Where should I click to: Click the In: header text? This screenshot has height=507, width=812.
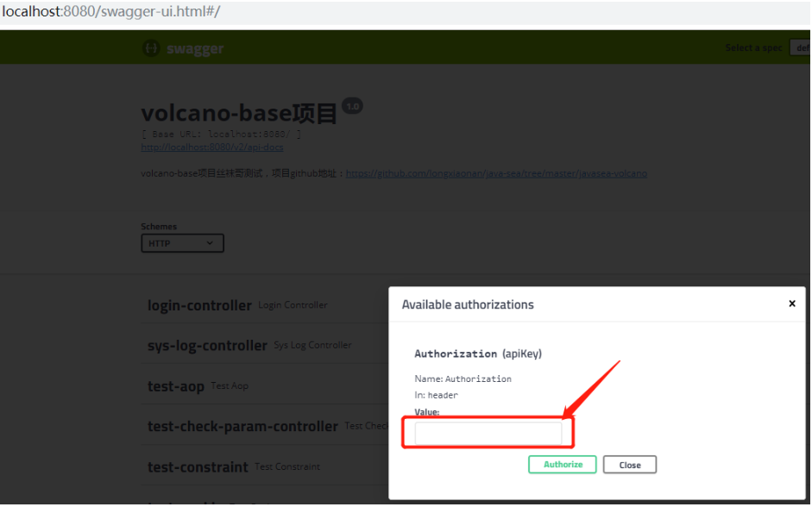[x=436, y=395]
